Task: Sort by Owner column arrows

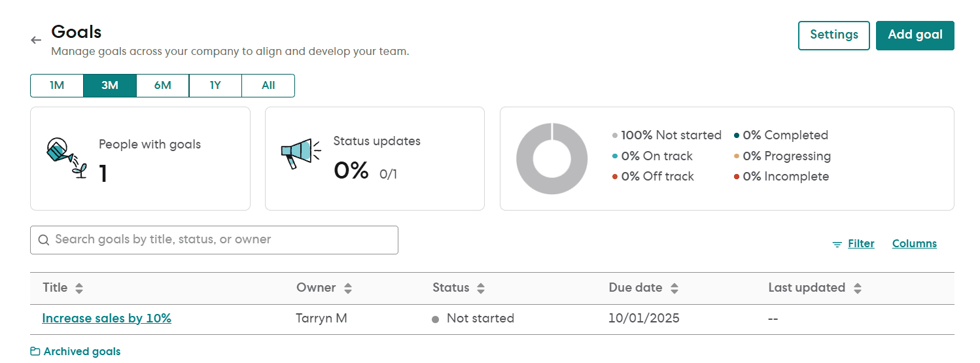Action: (x=348, y=288)
